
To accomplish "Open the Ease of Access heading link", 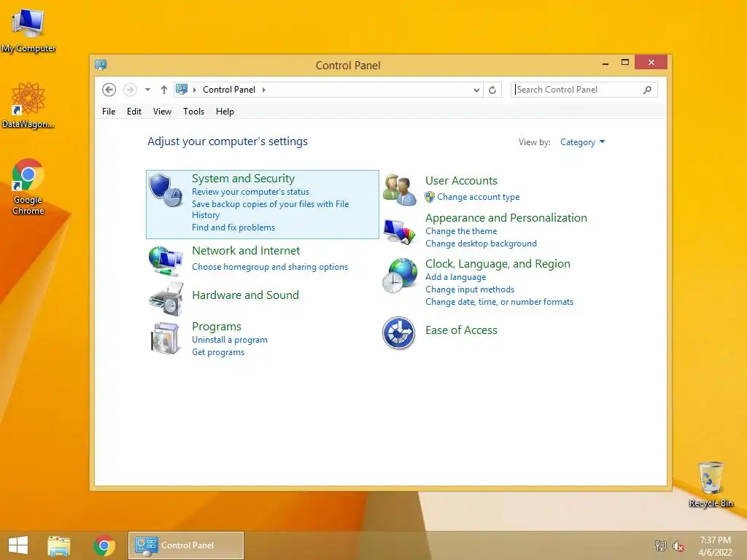I will tap(461, 330).
